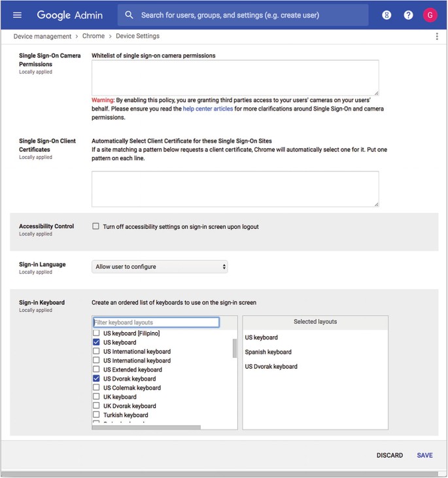
Task: Focus the search for users field
Action: tap(243, 15)
